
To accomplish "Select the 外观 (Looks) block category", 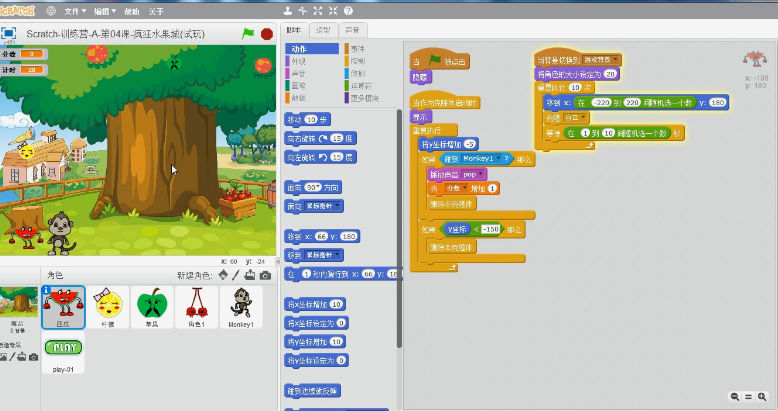I will 299,61.
